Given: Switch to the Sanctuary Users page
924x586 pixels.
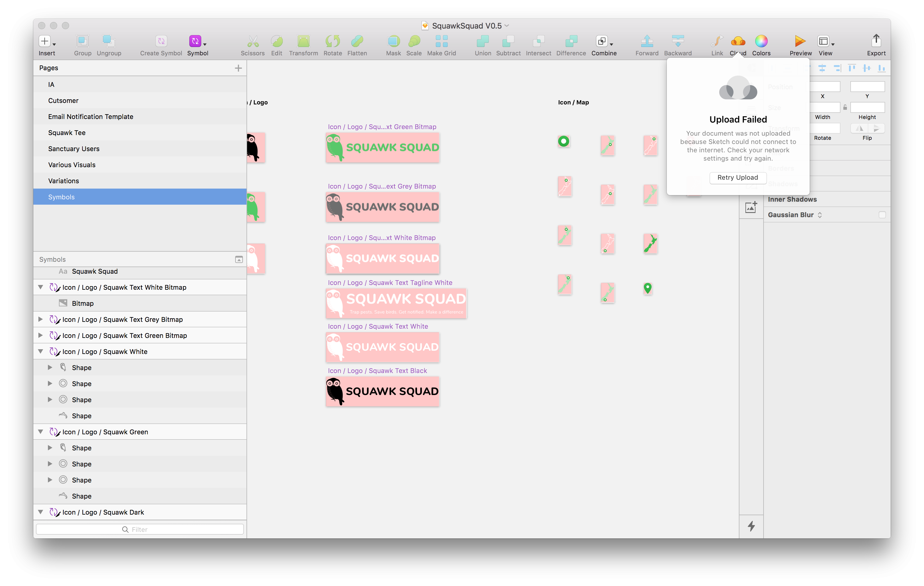Looking at the screenshot, I should click(x=74, y=149).
